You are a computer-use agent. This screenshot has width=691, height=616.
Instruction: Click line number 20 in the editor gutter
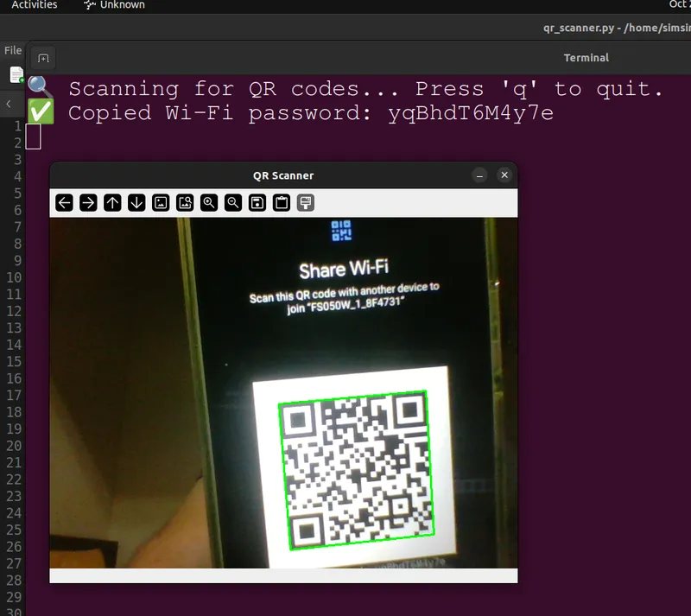[x=14, y=446]
